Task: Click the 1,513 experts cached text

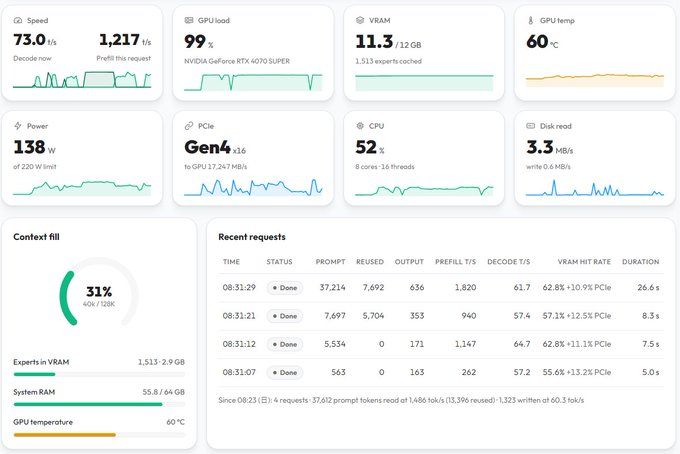Action: coord(388,61)
